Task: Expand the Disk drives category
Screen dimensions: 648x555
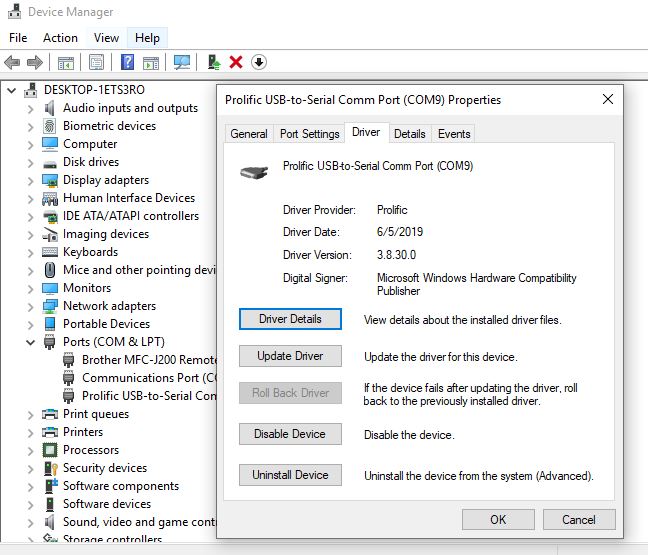Action: (30, 162)
